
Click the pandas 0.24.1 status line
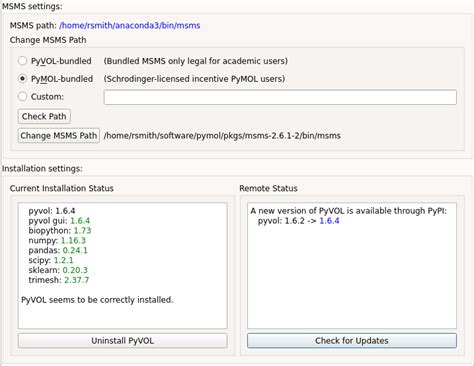58,250
